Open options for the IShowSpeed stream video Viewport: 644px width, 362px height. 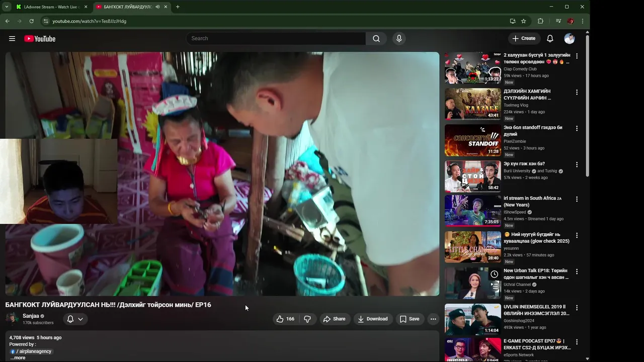[x=577, y=199]
